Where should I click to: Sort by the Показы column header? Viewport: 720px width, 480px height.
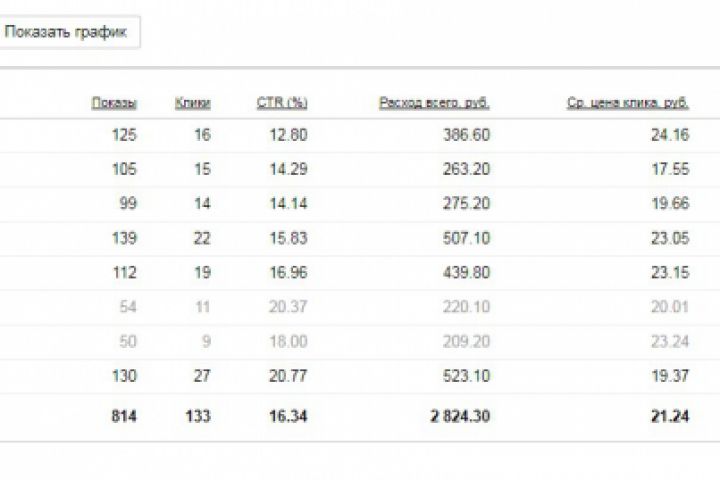pos(114,103)
